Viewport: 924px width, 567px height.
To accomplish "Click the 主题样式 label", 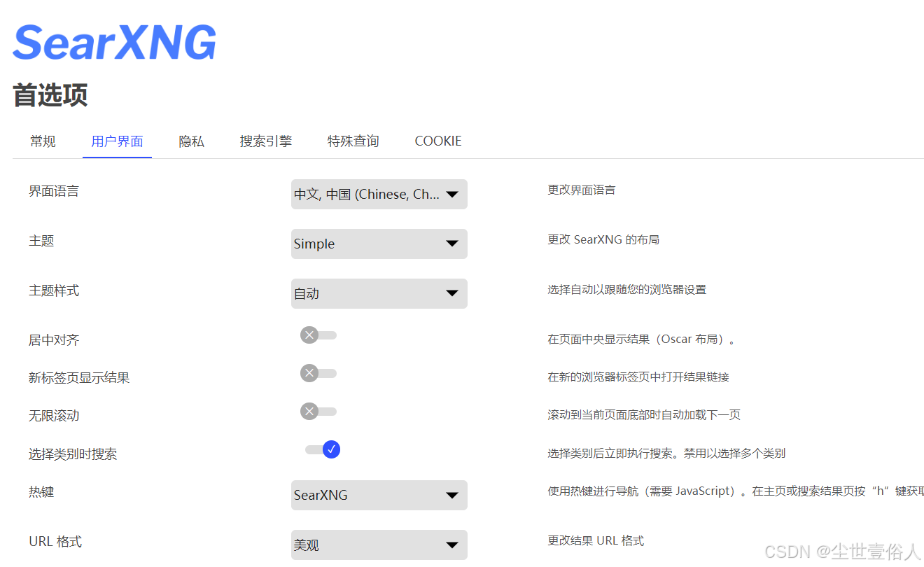I will 54,290.
